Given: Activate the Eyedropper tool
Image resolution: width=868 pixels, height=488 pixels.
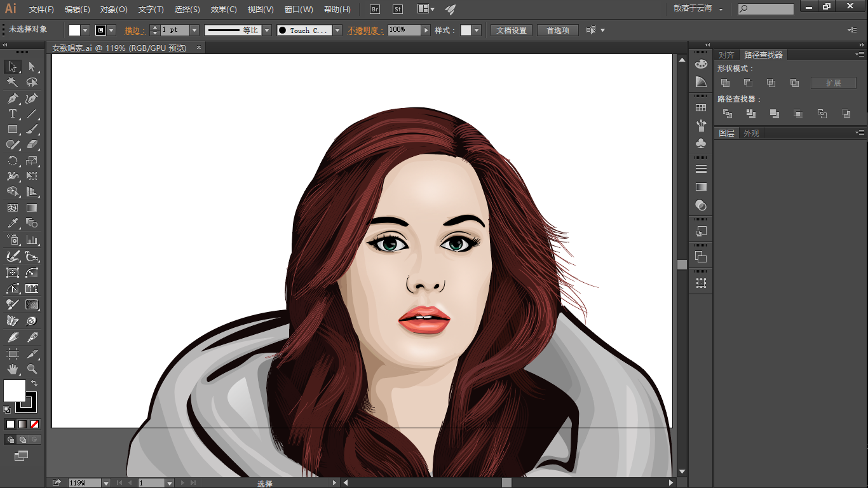Looking at the screenshot, I should point(12,223).
